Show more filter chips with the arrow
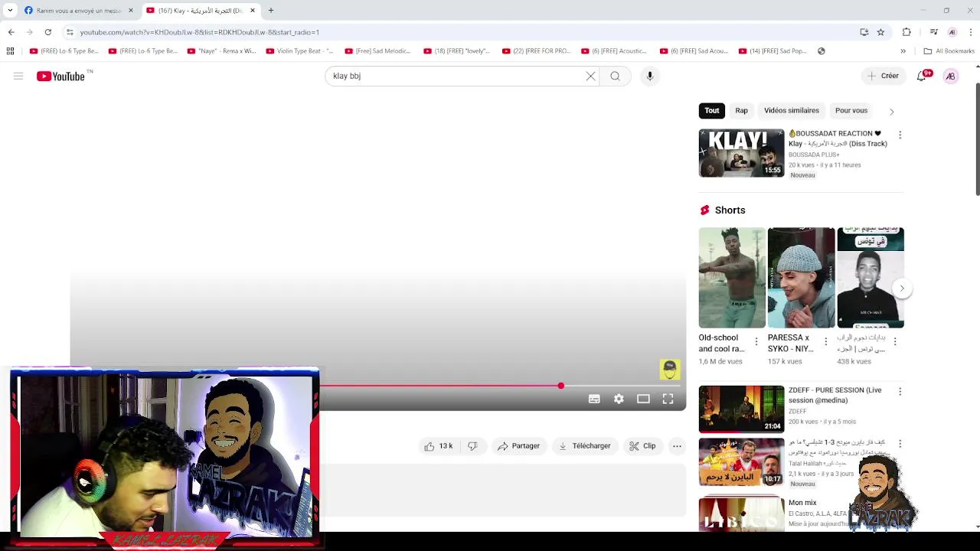 891,112
